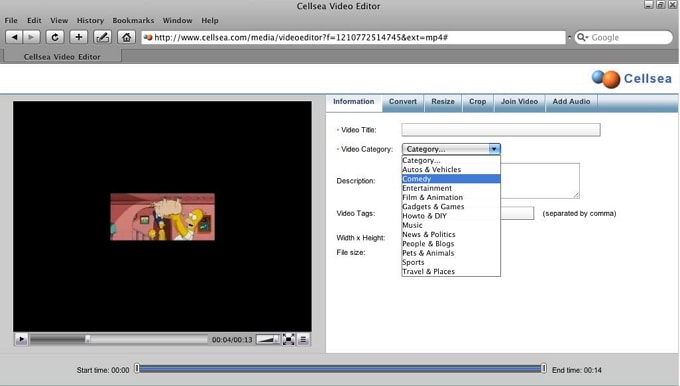Open the View menu
This screenshot has width=680, height=386.
59,20
